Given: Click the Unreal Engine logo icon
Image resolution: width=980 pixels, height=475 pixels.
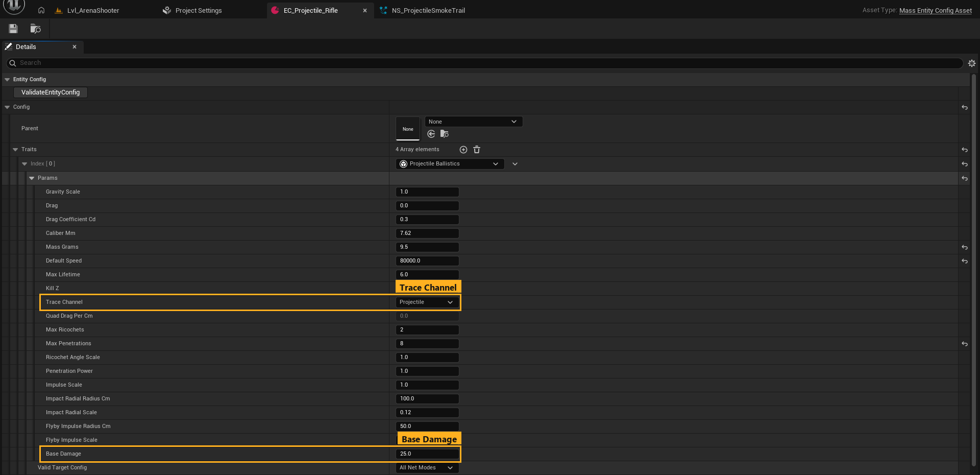Looking at the screenshot, I should [x=14, y=6].
